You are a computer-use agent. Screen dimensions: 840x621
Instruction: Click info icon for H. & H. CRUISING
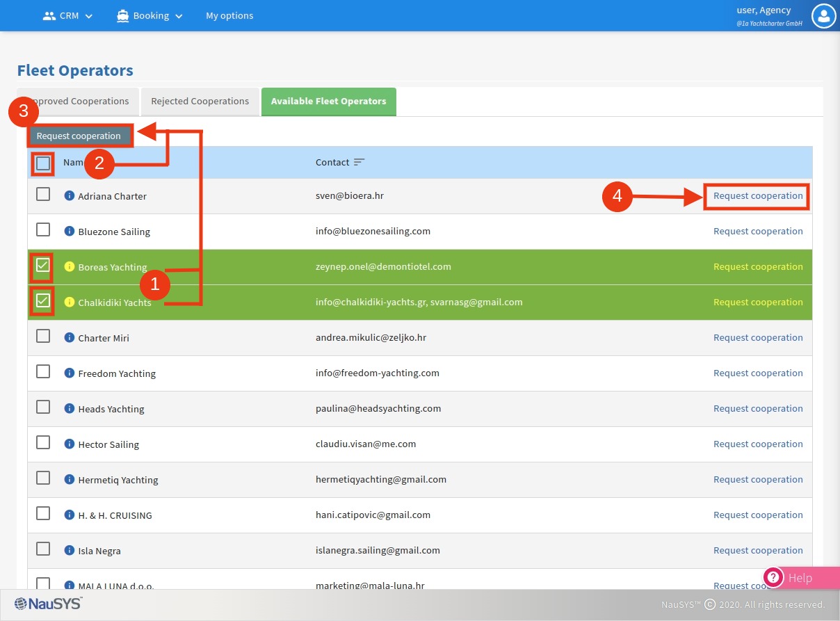click(x=69, y=515)
